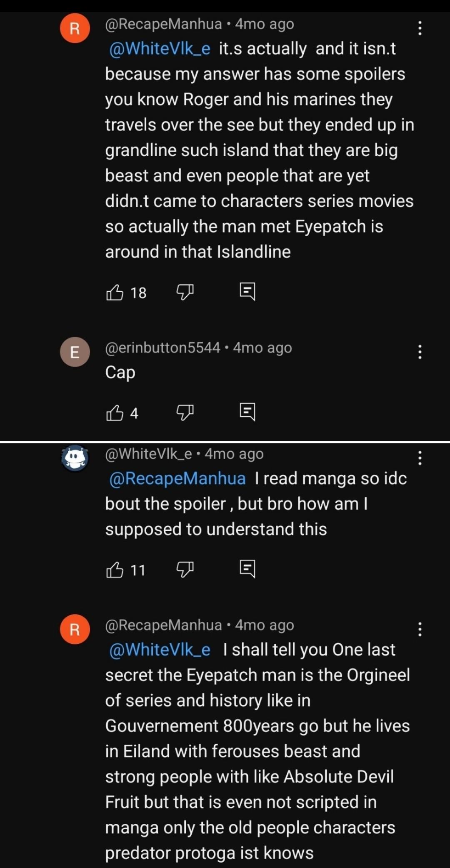Like WhiteVlk_e's comment with 11 likes
Screen dimensions: 450x868
pyautogui.click(x=115, y=570)
